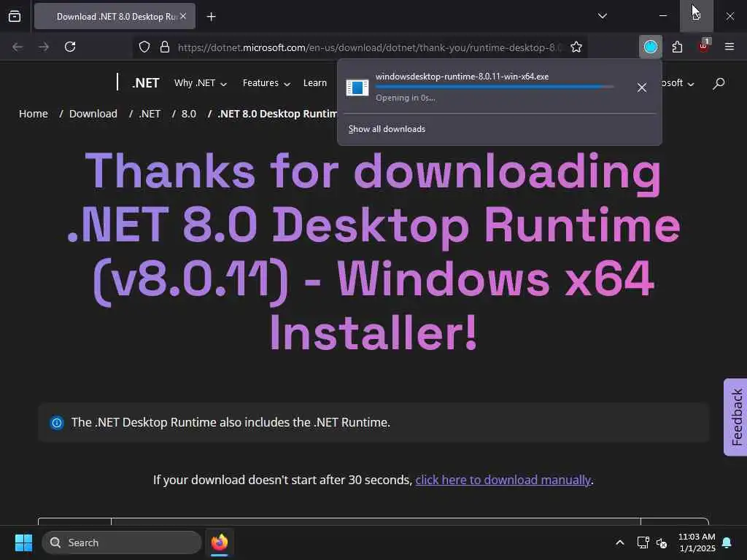Go to Download breadcrumb
Screen dimensions: 747x560
(x=93, y=114)
